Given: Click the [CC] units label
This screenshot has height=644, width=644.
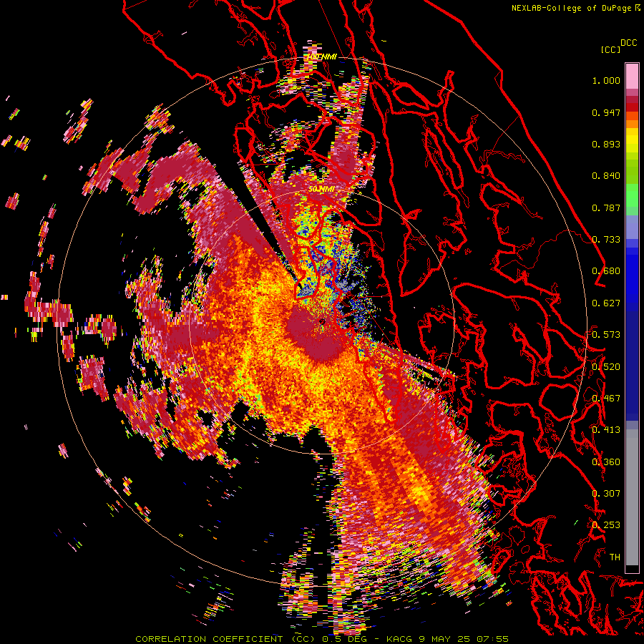Looking at the screenshot, I should point(610,49).
